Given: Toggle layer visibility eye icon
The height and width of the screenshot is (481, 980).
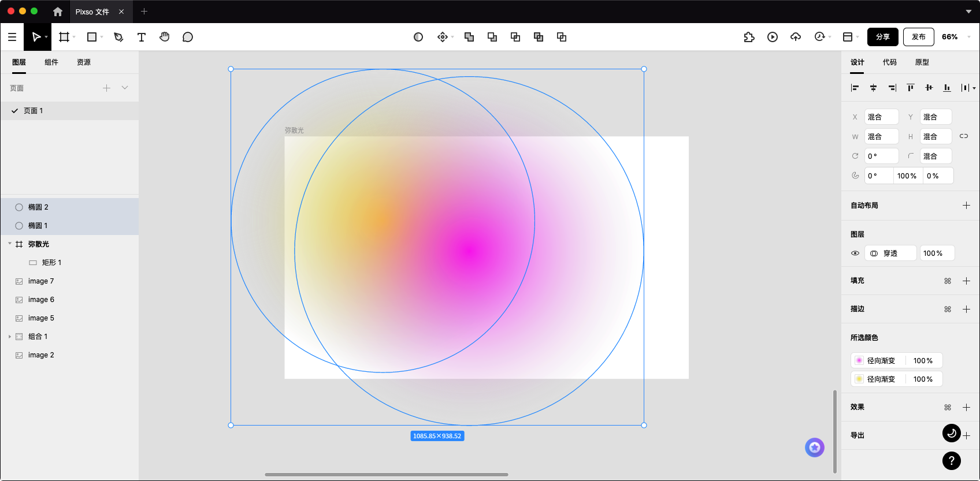Looking at the screenshot, I should [x=855, y=253].
